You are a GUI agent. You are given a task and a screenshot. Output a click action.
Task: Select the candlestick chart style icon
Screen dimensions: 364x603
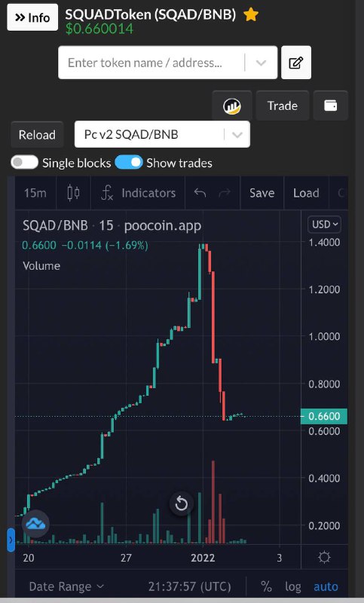pos(73,193)
